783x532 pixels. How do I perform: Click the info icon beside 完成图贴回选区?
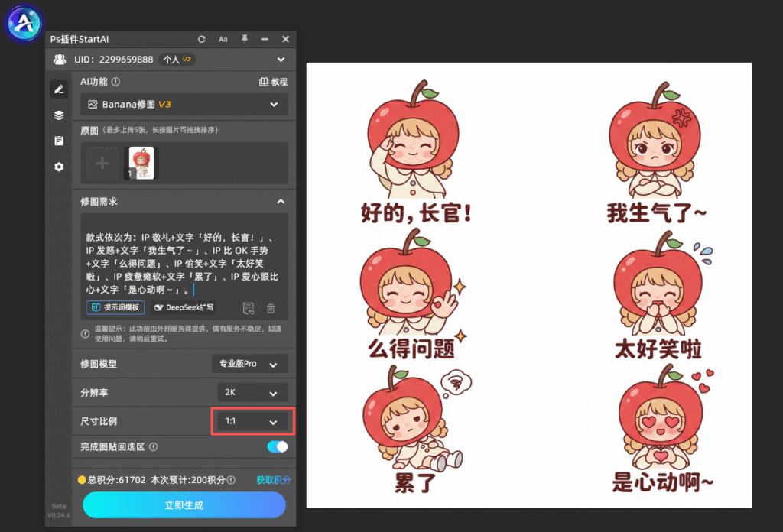click(x=154, y=446)
